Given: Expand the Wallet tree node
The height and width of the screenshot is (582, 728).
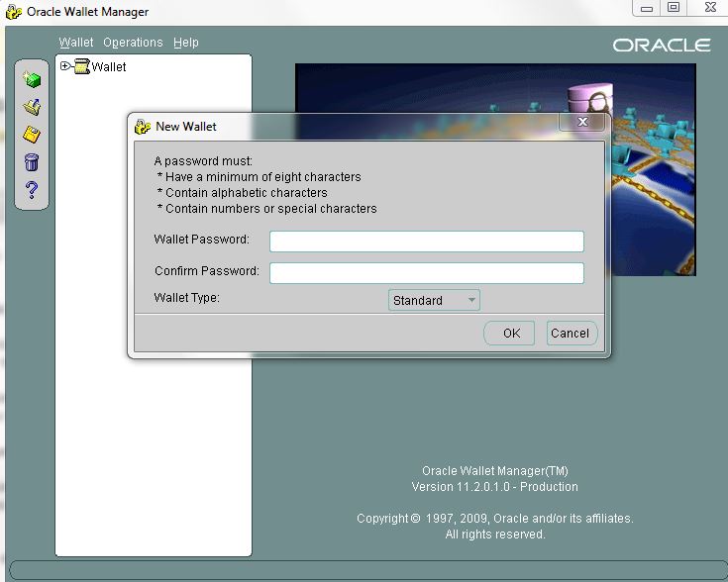Looking at the screenshot, I should pyautogui.click(x=64, y=66).
